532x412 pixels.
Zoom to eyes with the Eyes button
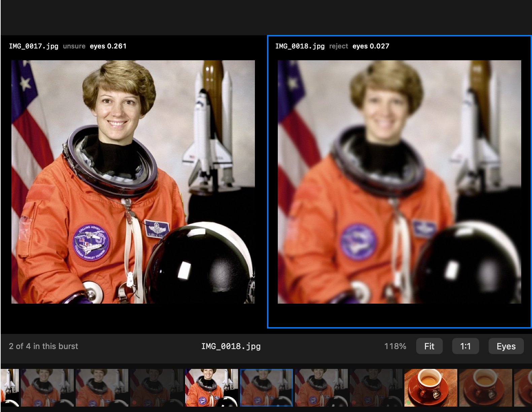tap(506, 346)
